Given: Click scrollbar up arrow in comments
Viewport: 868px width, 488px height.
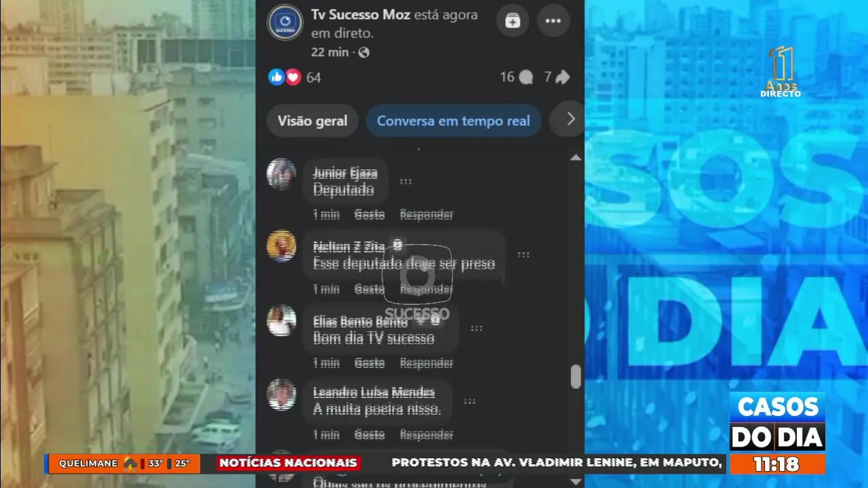Looking at the screenshot, I should click(576, 158).
